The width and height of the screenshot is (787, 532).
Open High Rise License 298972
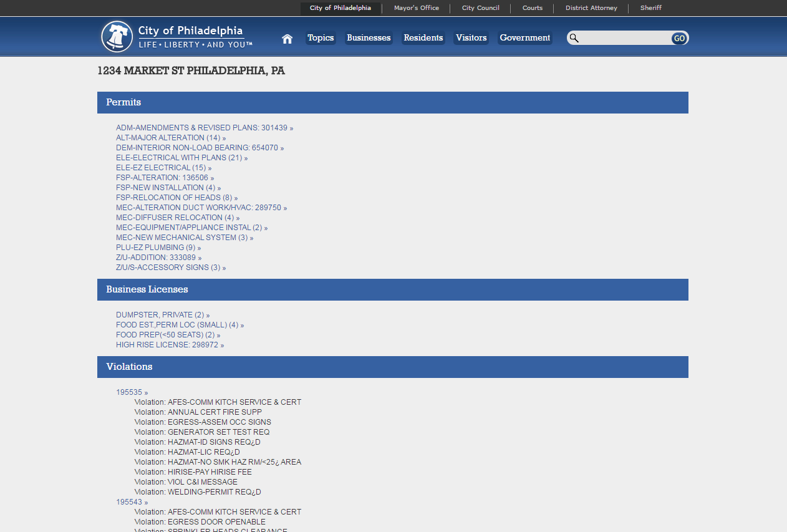click(170, 345)
